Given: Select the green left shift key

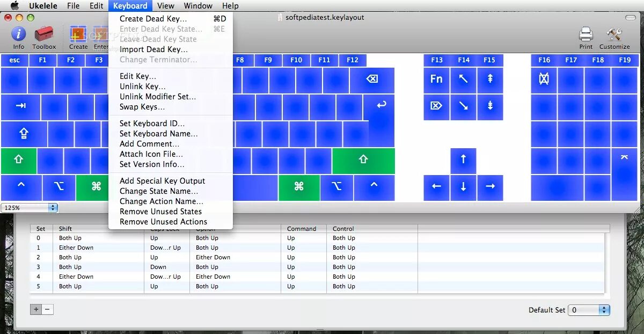Looking at the screenshot, I should (19, 161).
